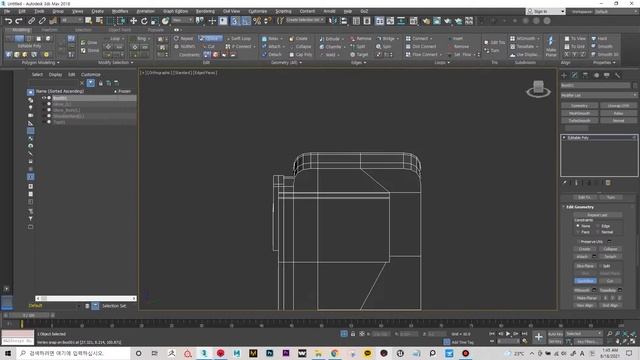
Task: Open the Rendering menu
Action: (205, 11)
